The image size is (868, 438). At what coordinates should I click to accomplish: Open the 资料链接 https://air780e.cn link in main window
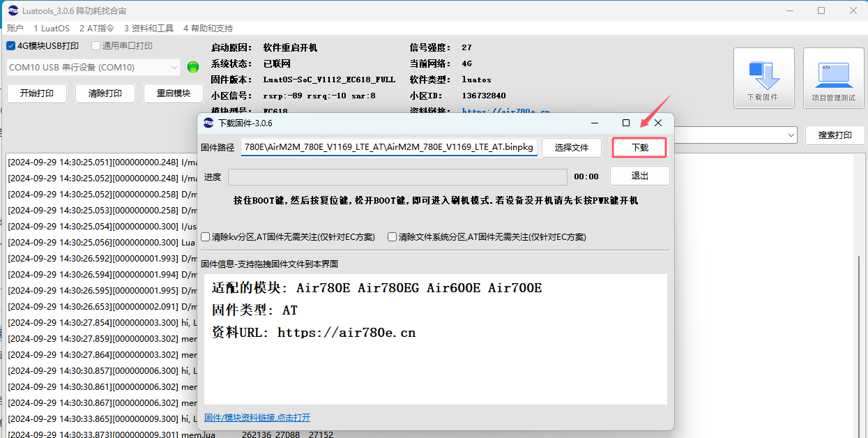pyautogui.click(x=506, y=112)
